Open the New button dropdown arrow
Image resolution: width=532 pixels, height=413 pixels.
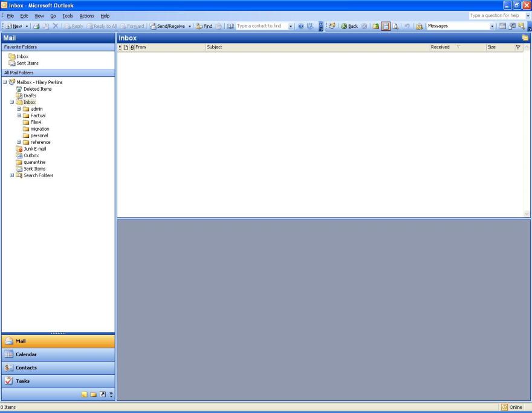tap(27, 26)
